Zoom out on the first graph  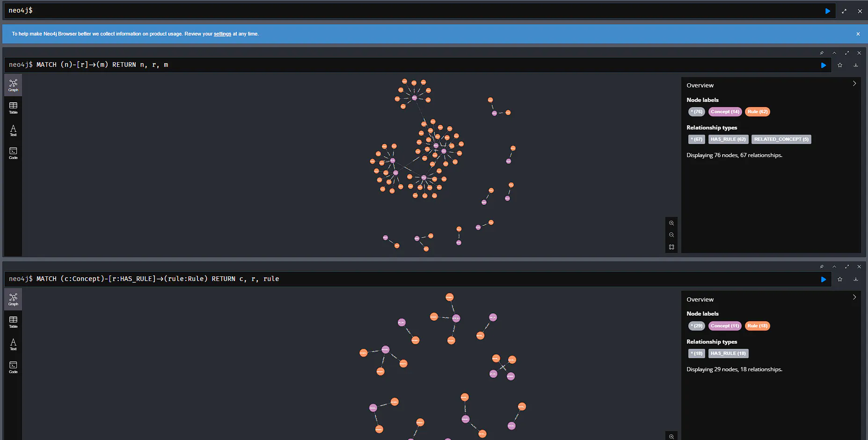coord(671,235)
